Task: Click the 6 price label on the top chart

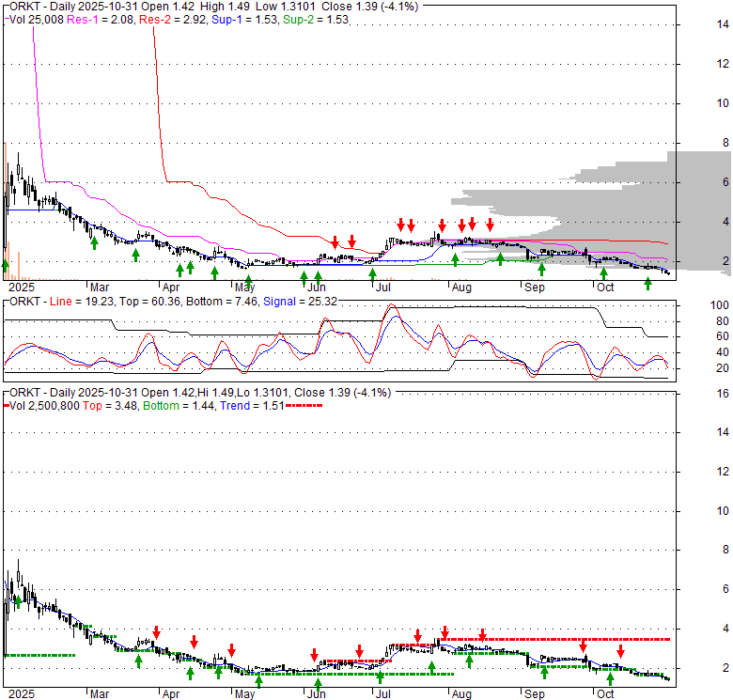Action: [726, 181]
